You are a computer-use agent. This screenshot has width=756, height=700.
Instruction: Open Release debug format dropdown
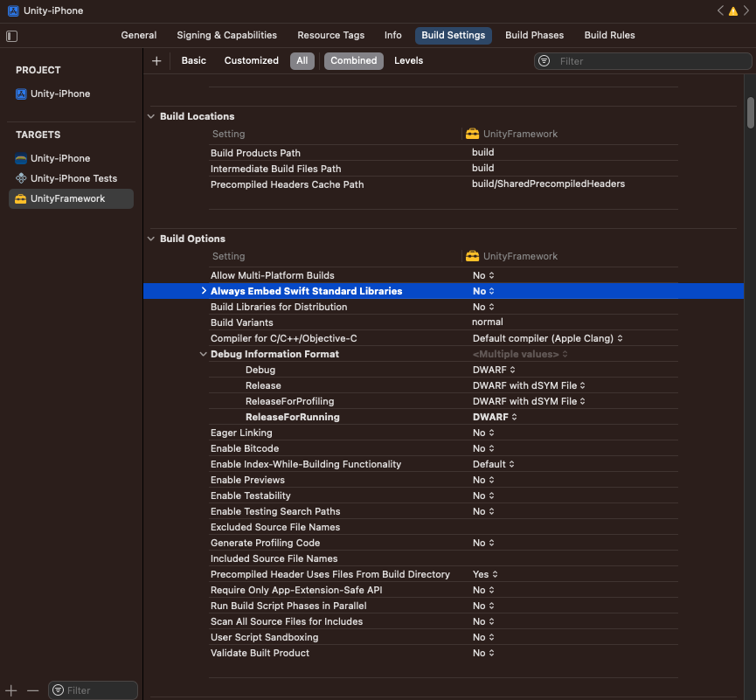[x=528, y=386]
